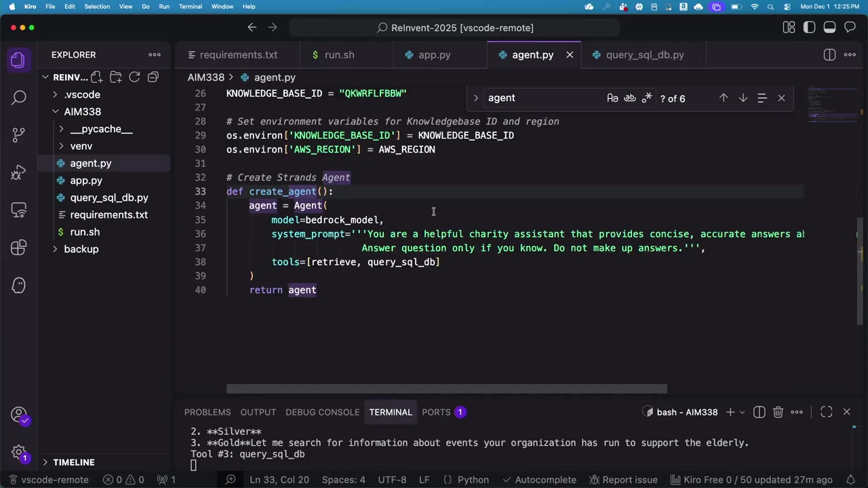Toggle Match Whole Word in find widget

coord(630,98)
